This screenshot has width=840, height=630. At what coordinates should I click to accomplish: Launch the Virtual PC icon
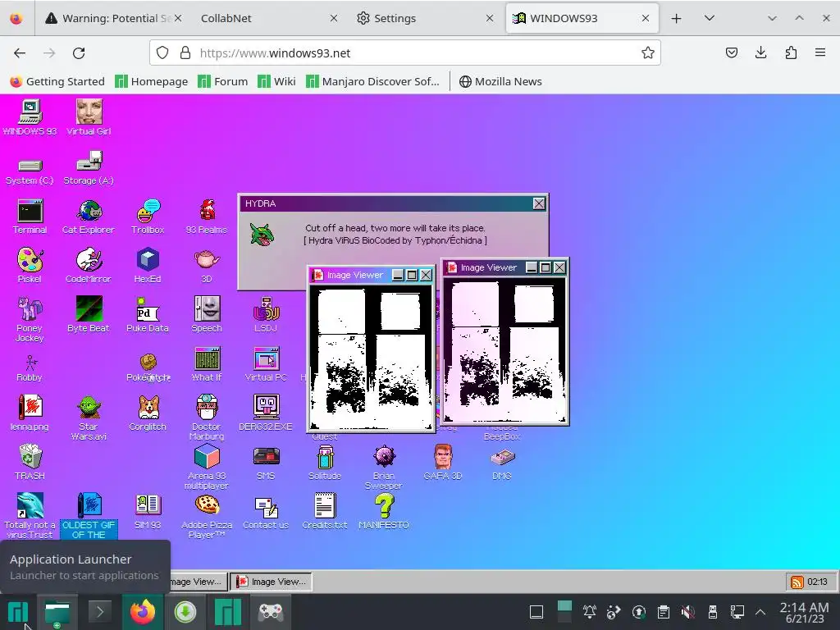coord(266,364)
